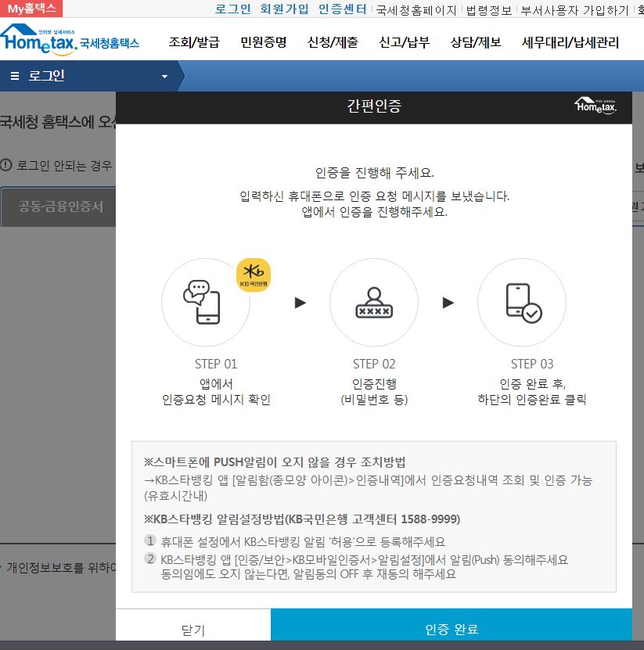Viewport: 644px width, 650px height.
Task: Open the 국세청홈페이지 link
Action: point(416,10)
